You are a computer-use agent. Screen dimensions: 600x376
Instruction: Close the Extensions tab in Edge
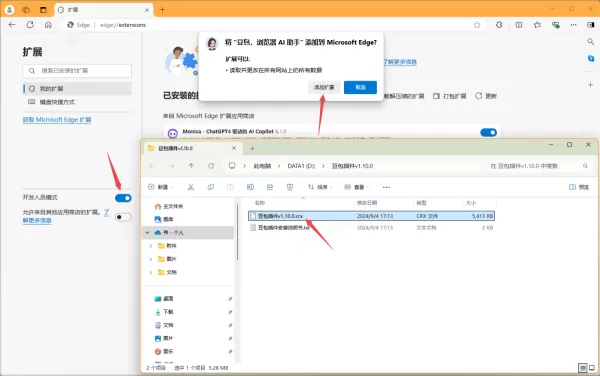(147, 10)
